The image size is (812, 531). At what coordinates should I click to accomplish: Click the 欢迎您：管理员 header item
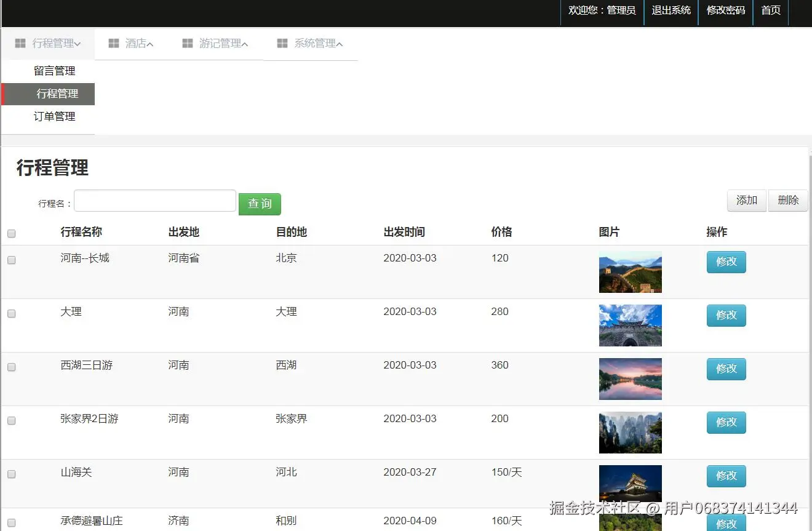click(x=602, y=10)
